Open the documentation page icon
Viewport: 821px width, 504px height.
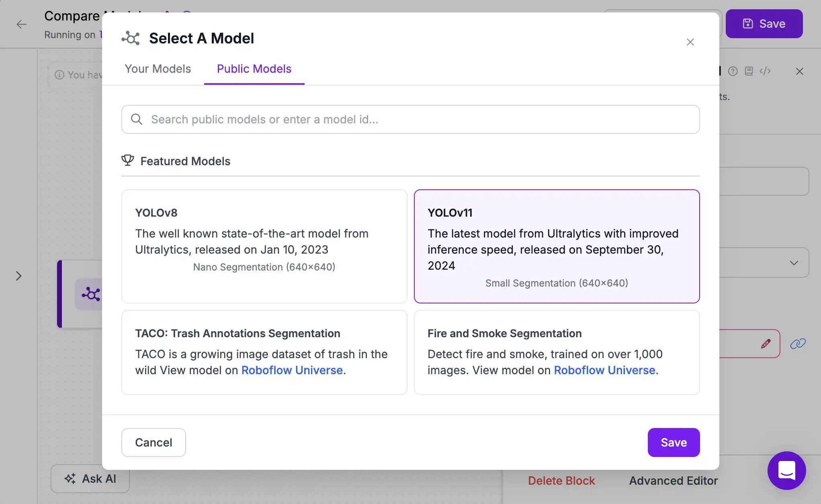pos(749,71)
